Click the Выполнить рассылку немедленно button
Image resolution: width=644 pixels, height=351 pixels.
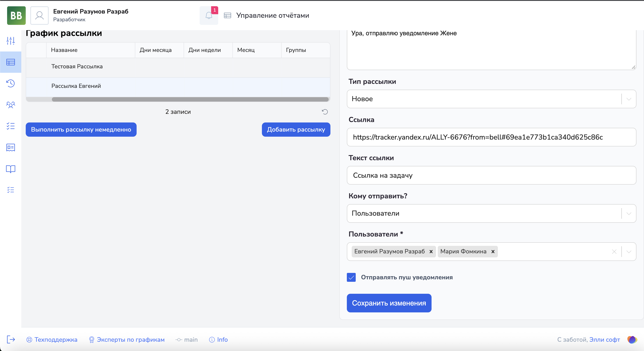pos(81,130)
